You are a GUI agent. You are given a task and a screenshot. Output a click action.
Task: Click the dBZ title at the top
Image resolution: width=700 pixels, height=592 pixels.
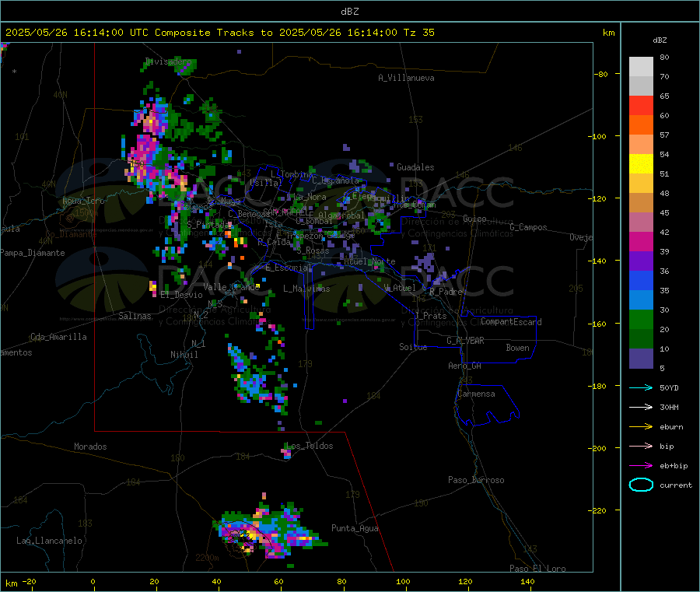tap(349, 12)
